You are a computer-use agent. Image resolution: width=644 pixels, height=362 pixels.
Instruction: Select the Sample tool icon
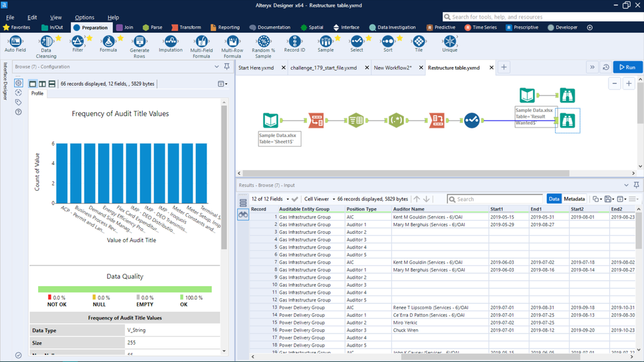coord(326,41)
